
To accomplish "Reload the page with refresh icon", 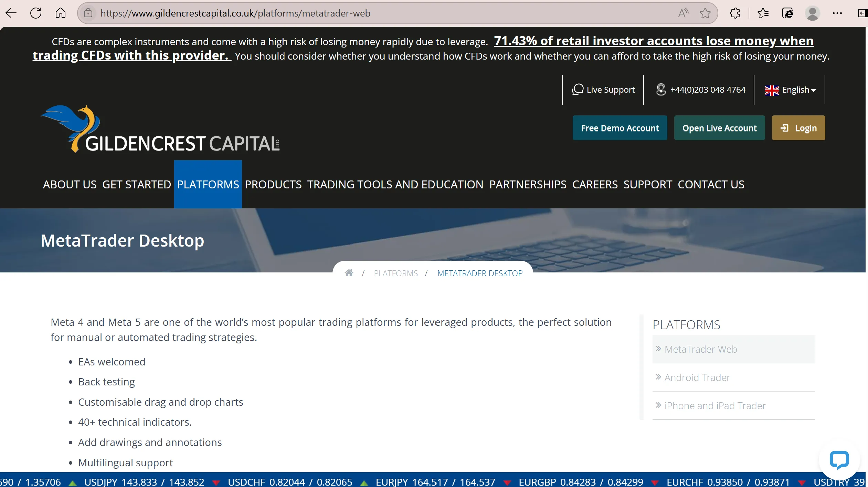I will [x=36, y=13].
